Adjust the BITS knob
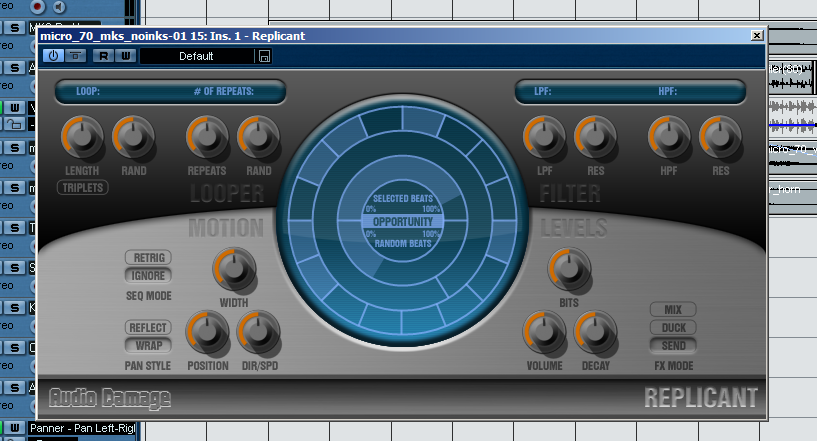This screenshot has height=441, width=817. [569, 269]
